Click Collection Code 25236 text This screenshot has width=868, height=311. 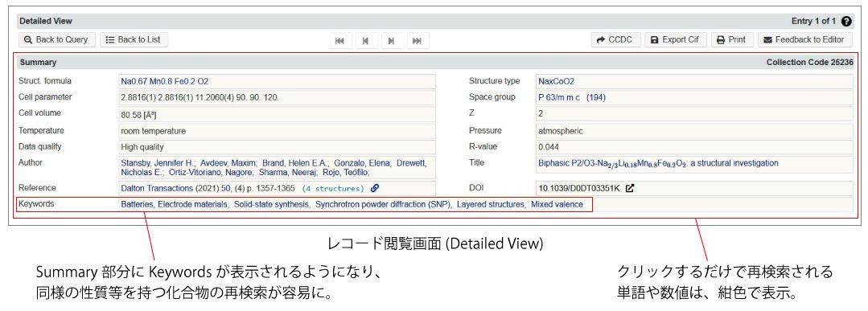coord(809,63)
